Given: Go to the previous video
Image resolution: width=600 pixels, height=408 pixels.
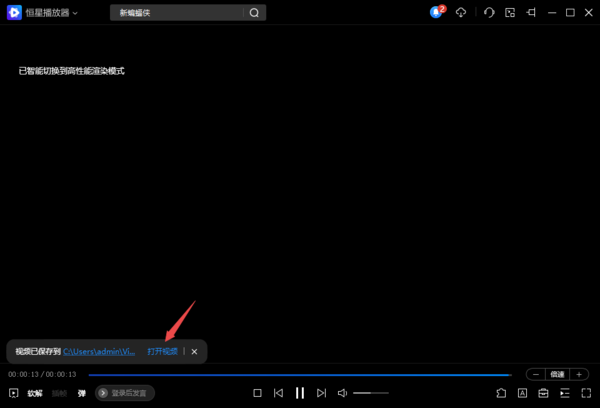Looking at the screenshot, I should (x=279, y=393).
